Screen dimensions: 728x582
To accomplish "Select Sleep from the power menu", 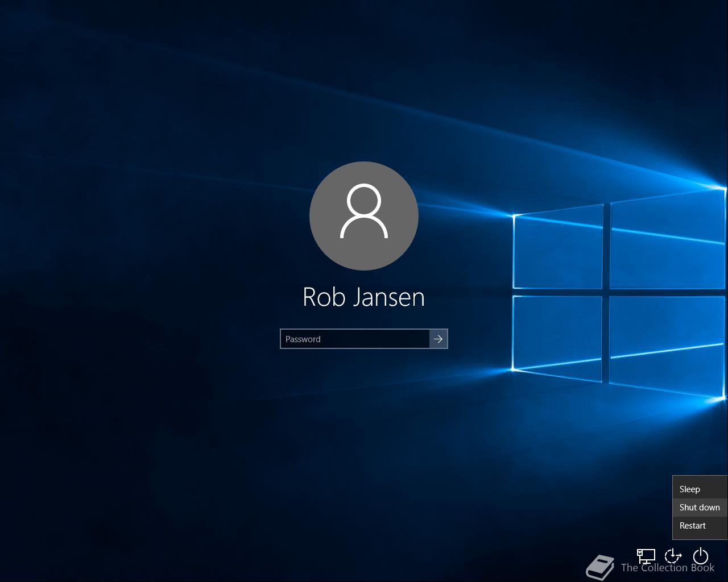I will click(700, 489).
